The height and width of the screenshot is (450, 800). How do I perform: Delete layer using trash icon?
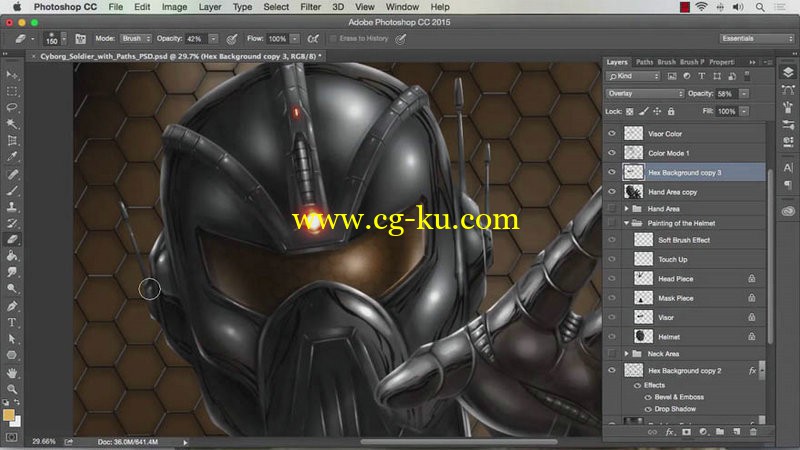pos(753,432)
